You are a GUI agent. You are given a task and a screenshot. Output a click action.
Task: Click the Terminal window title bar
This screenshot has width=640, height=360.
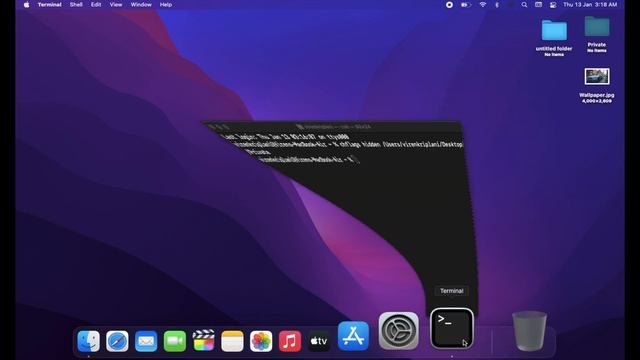click(333, 127)
